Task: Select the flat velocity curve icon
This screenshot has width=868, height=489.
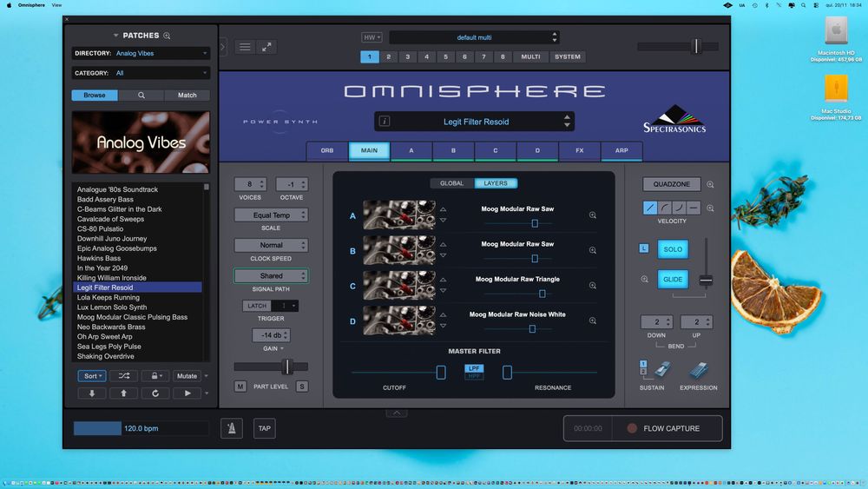Action: coord(694,208)
